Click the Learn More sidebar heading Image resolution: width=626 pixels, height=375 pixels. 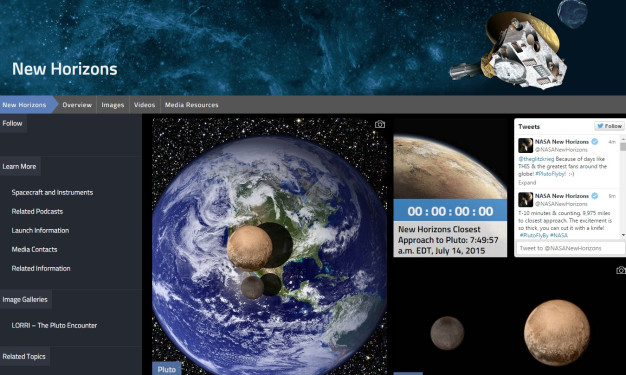tap(19, 167)
